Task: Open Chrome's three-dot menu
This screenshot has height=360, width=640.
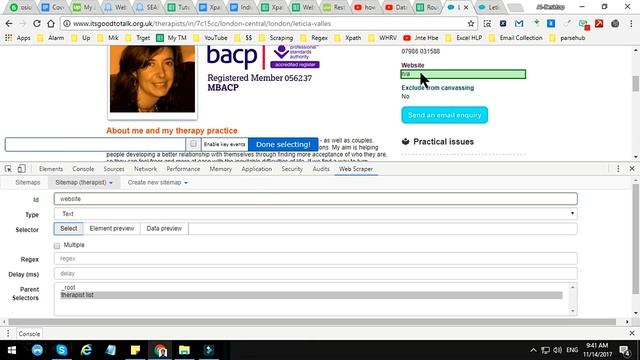Action: pyautogui.click(x=631, y=24)
